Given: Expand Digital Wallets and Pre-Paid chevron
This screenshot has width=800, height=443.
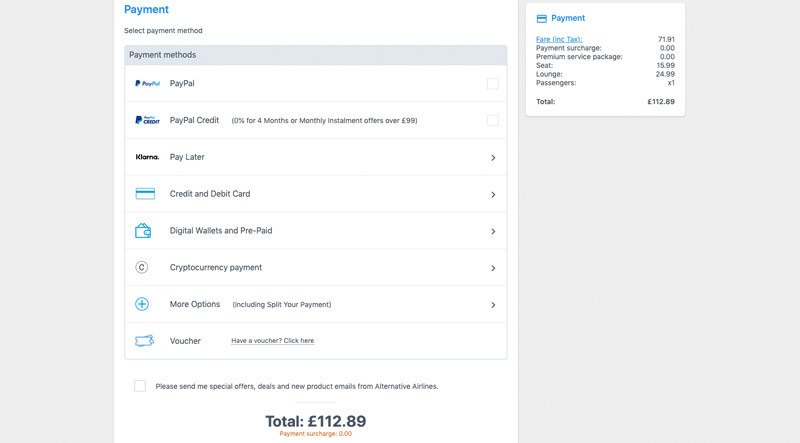Looking at the screenshot, I should [493, 231].
